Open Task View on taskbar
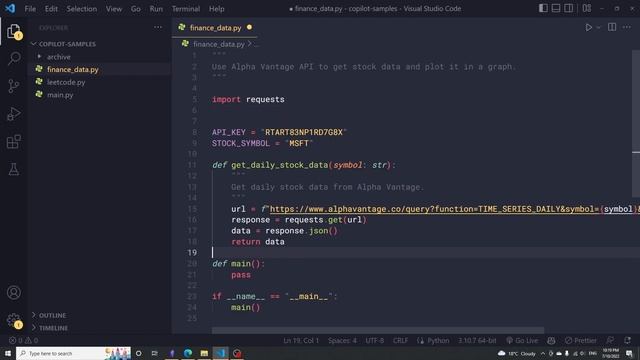This screenshot has height=360, width=640. click(154, 353)
